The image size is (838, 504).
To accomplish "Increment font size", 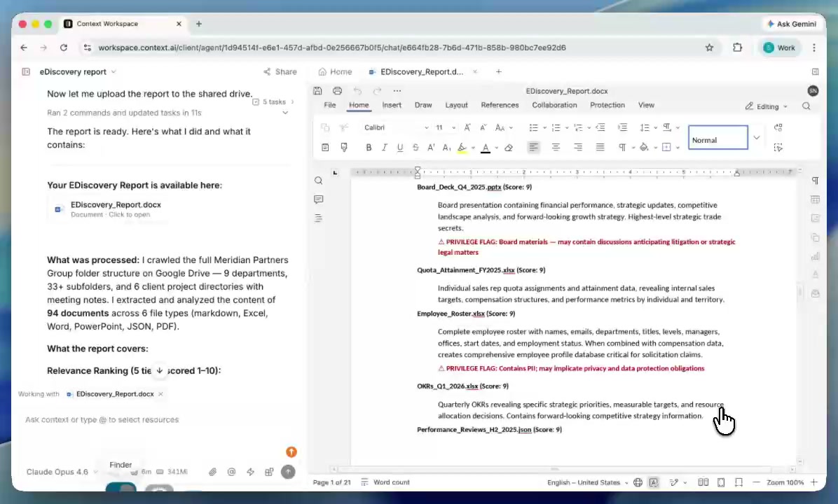I will (467, 127).
